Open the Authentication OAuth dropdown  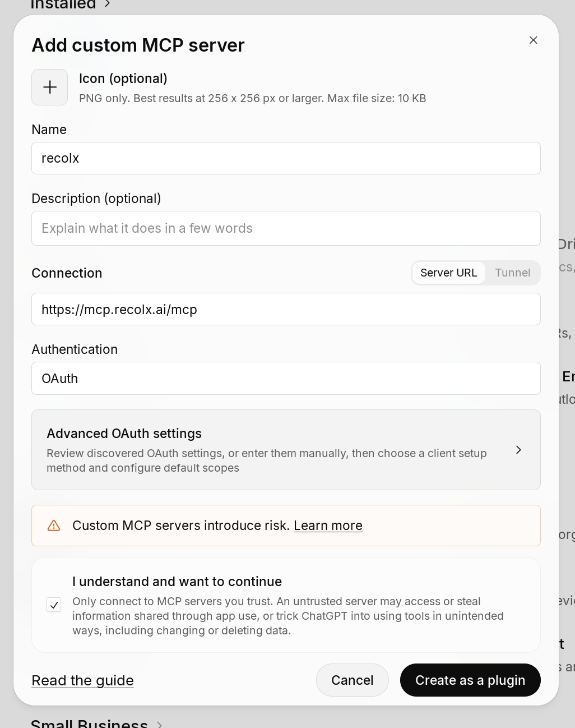pyautogui.click(x=286, y=379)
